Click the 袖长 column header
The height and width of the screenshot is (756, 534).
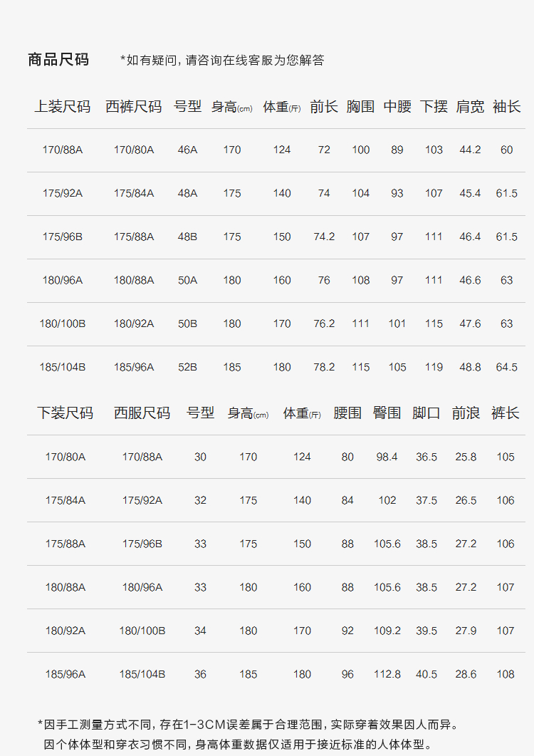506,107
